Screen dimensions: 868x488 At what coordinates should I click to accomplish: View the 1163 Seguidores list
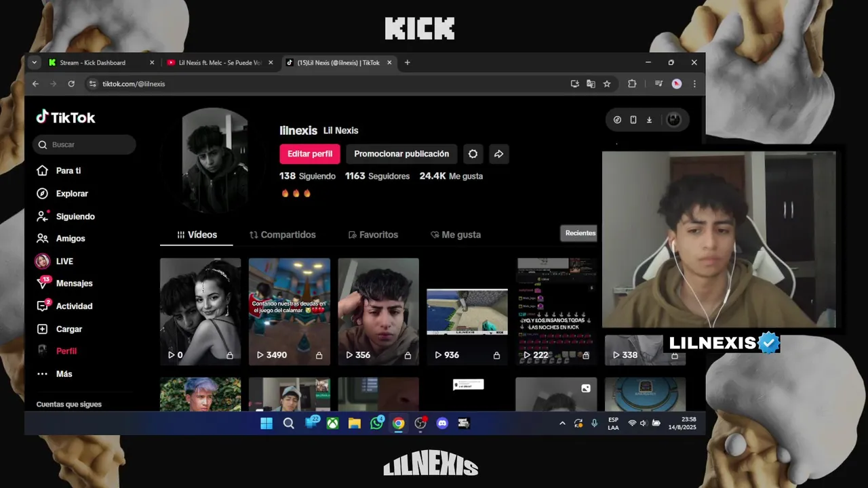pyautogui.click(x=377, y=176)
